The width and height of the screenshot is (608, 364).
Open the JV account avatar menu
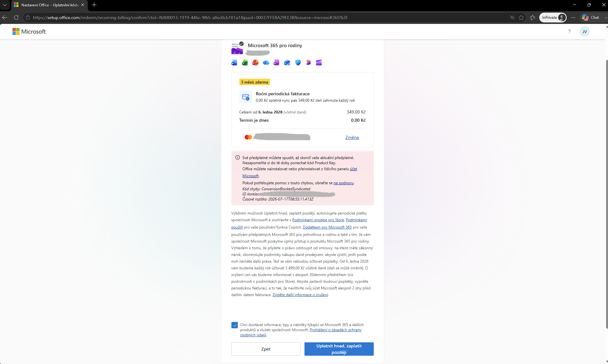click(x=584, y=32)
